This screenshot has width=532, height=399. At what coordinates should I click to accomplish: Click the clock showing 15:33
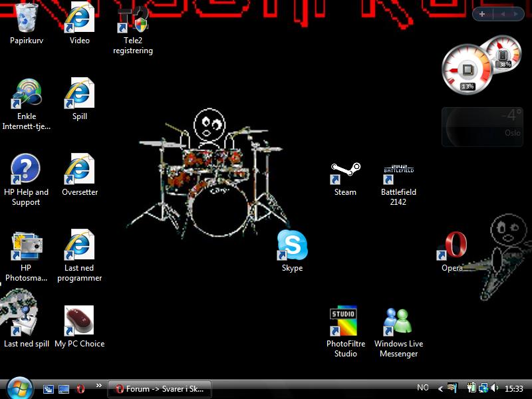click(513, 388)
